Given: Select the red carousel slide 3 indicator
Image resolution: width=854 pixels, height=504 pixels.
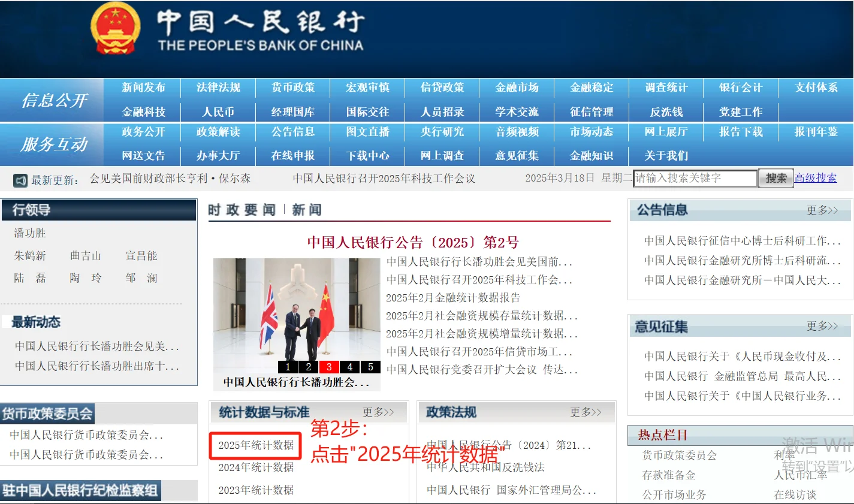Looking at the screenshot, I should [x=329, y=367].
